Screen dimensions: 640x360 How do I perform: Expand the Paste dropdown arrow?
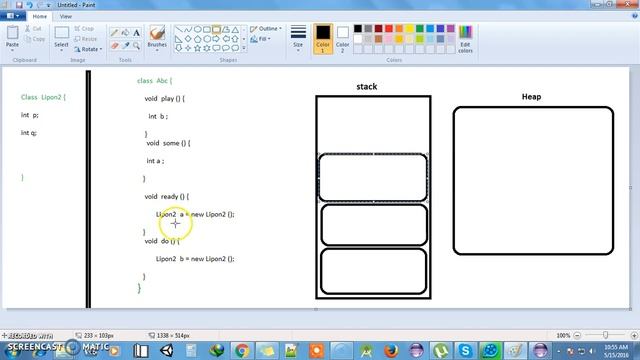tap(12, 50)
